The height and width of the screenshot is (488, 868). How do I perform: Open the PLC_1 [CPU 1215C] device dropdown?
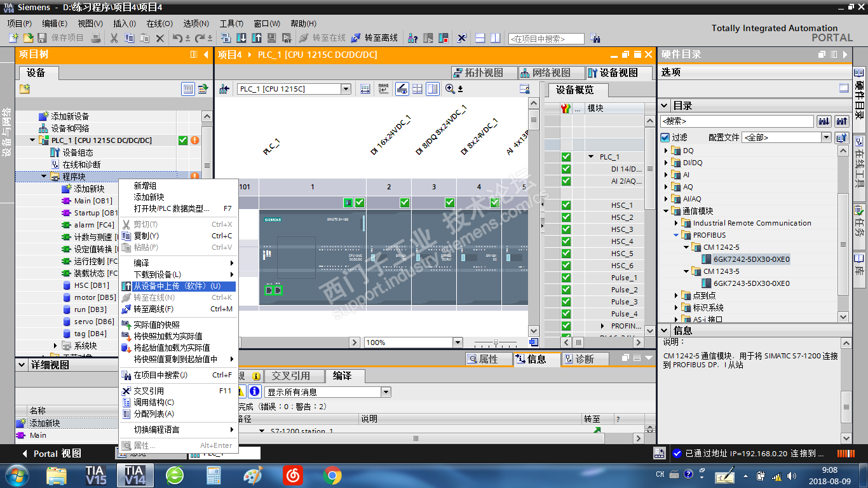click(x=346, y=89)
